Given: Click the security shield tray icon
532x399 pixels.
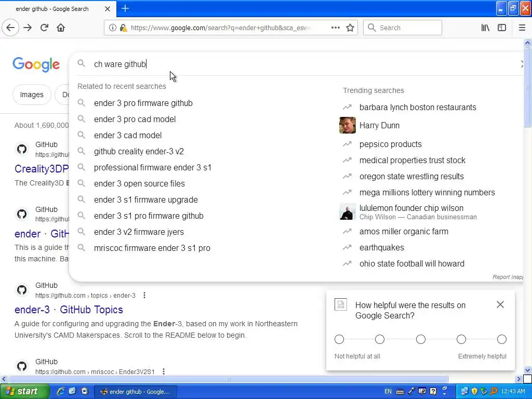Looking at the screenshot, I should click(x=474, y=392).
